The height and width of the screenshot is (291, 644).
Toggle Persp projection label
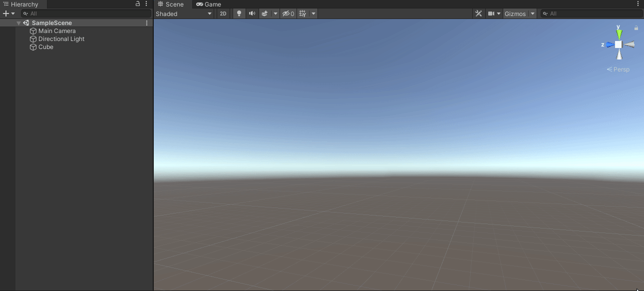618,69
